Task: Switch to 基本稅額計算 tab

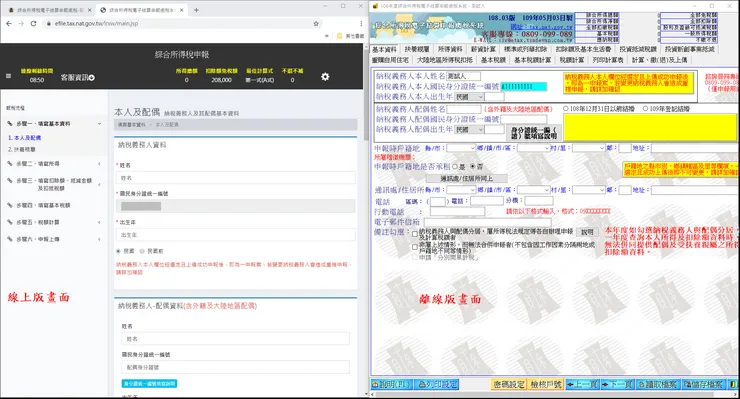Action: point(532,60)
